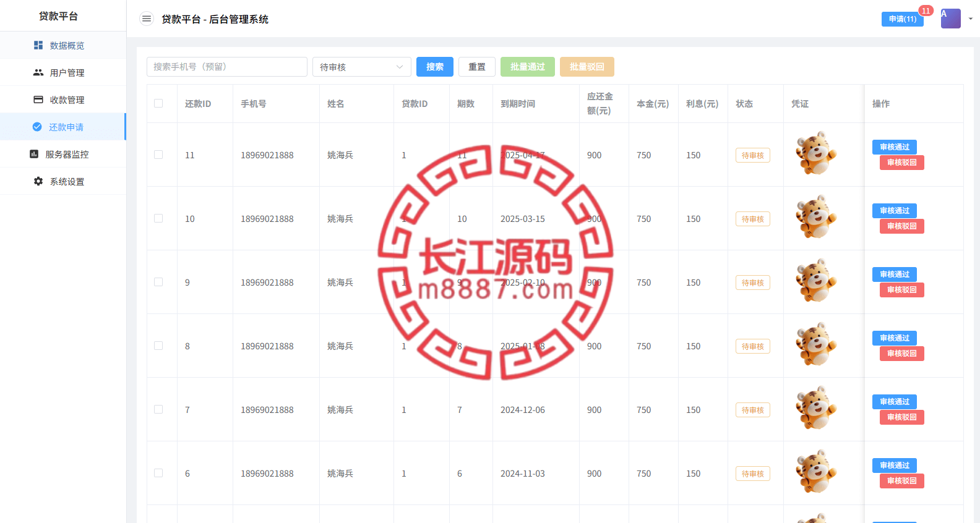Reject repayment ID 10 with 审核驳回
Viewport: 980px width, 523px height.
click(x=902, y=226)
